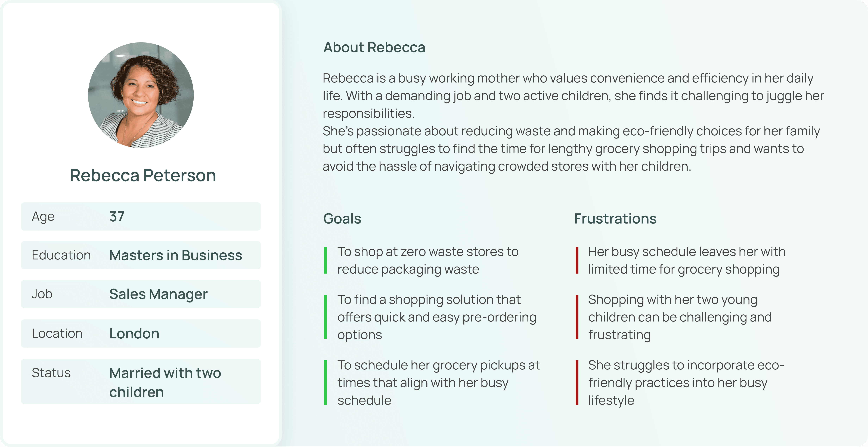Click the Frustrations section heading

(615, 218)
